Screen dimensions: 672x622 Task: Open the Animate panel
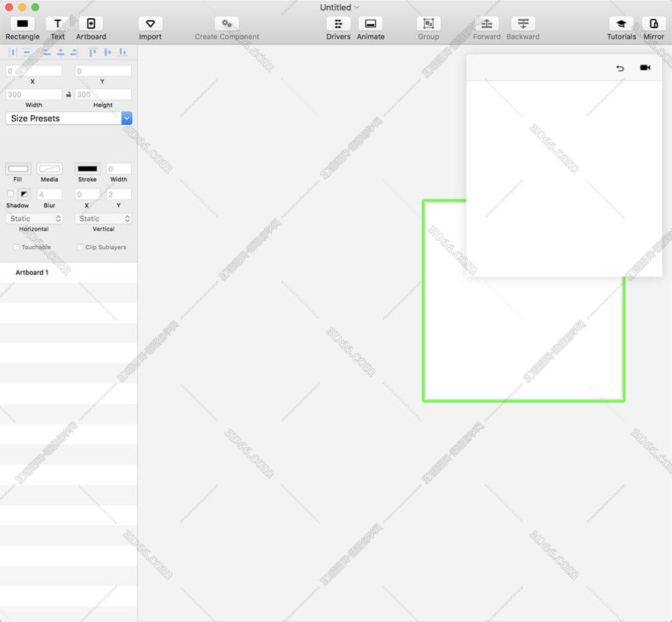coord(370,24)
